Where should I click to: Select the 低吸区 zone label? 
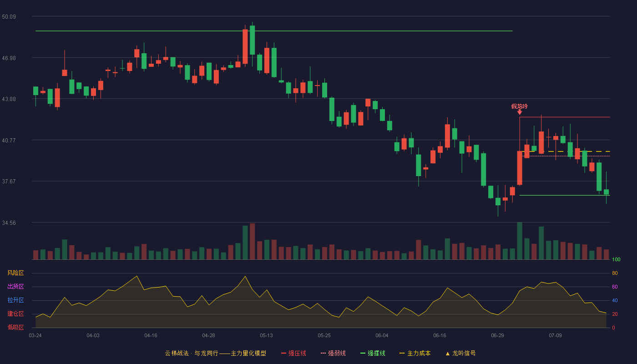16,327
